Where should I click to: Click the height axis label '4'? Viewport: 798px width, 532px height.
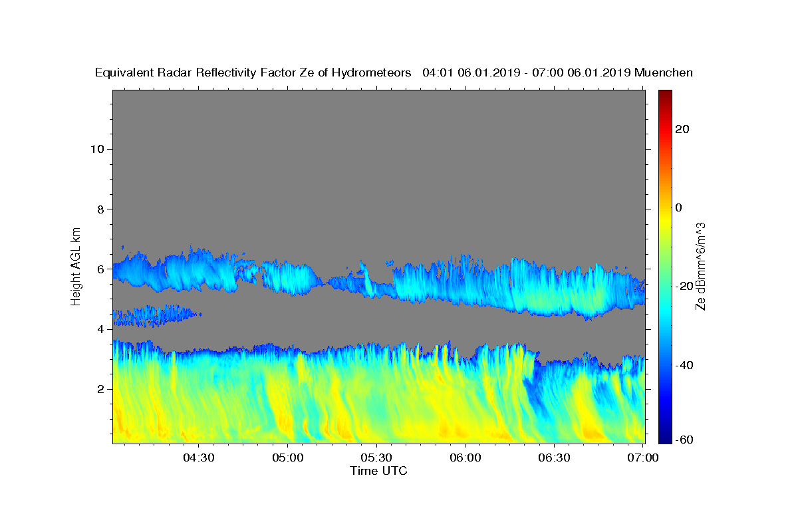(x=101, y=329)
